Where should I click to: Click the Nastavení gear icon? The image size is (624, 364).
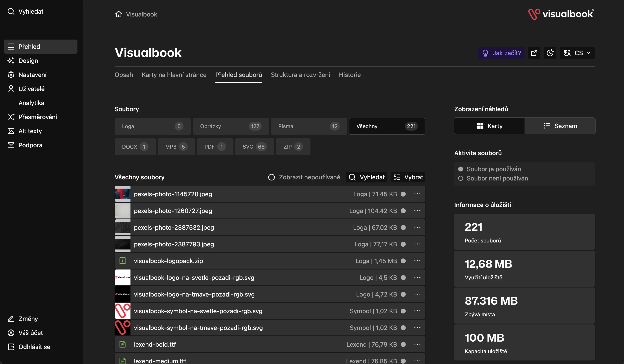(x=11, y=75)
